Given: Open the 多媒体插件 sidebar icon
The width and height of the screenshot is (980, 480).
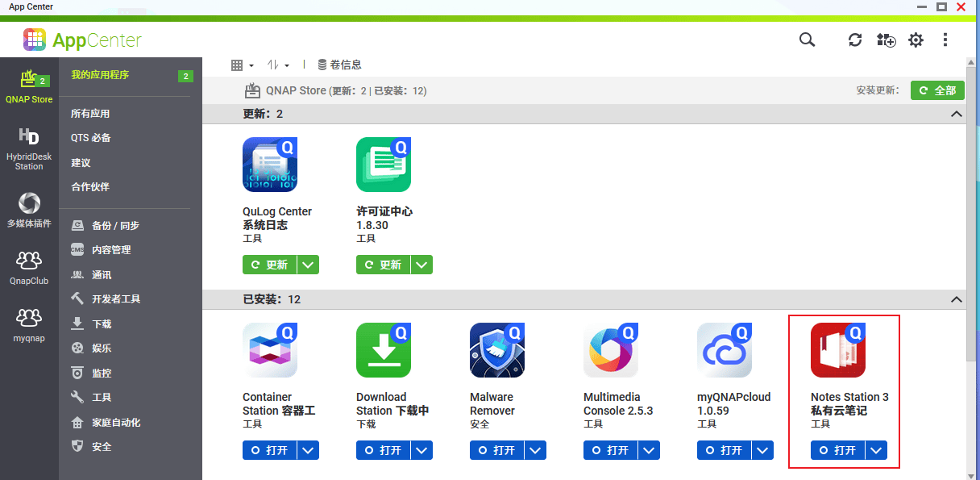Looking at the screenshot, I should point(29,210).
